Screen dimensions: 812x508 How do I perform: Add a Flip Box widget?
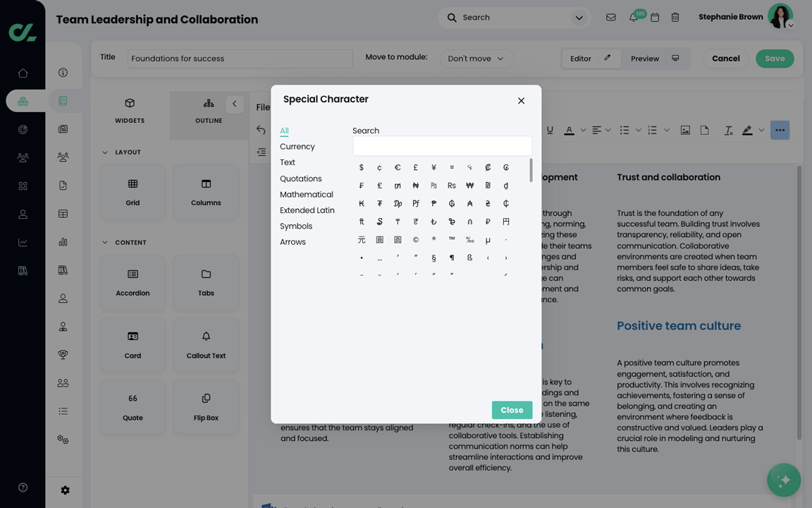(x=206, y=407)
